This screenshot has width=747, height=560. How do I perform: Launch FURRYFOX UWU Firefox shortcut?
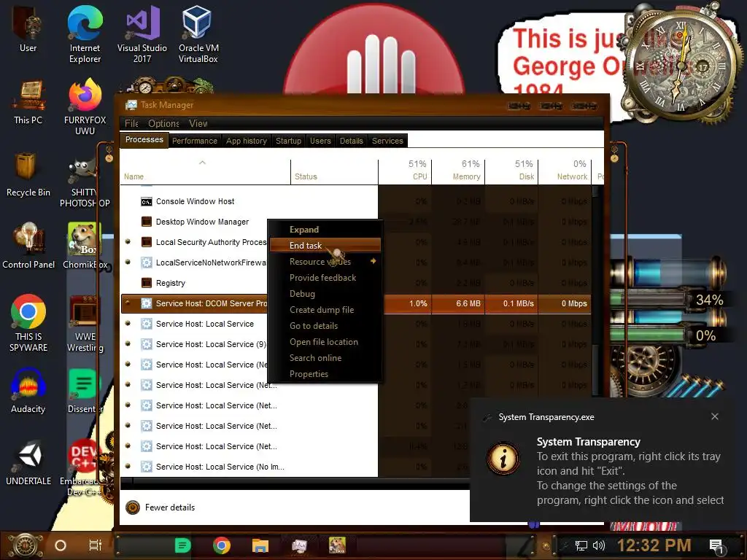(85, 106)
